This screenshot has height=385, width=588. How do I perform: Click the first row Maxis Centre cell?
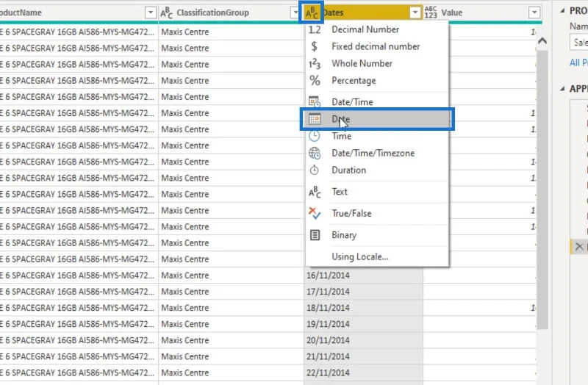[231, 32]
